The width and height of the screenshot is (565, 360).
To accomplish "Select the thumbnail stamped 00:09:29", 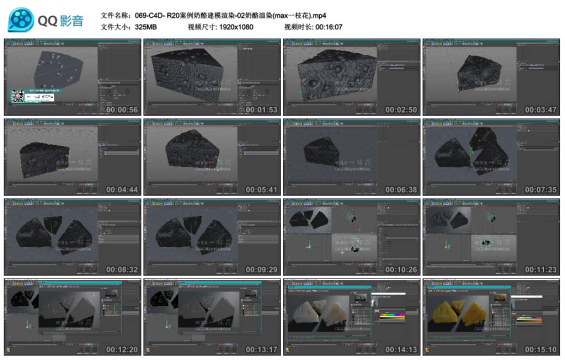I will [212, 237].
